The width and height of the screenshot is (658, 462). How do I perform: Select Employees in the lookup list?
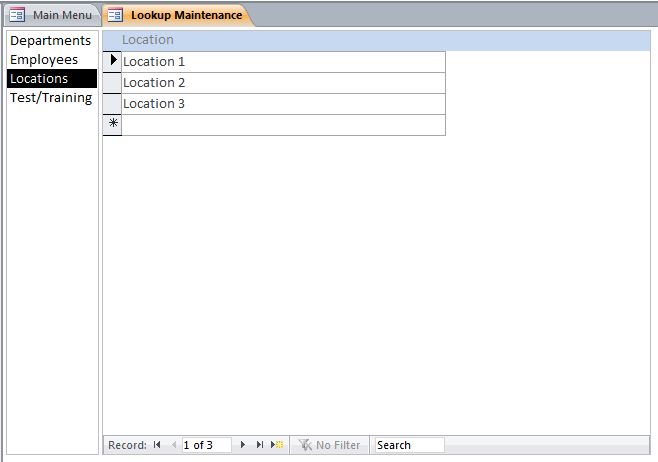(51, 60)
